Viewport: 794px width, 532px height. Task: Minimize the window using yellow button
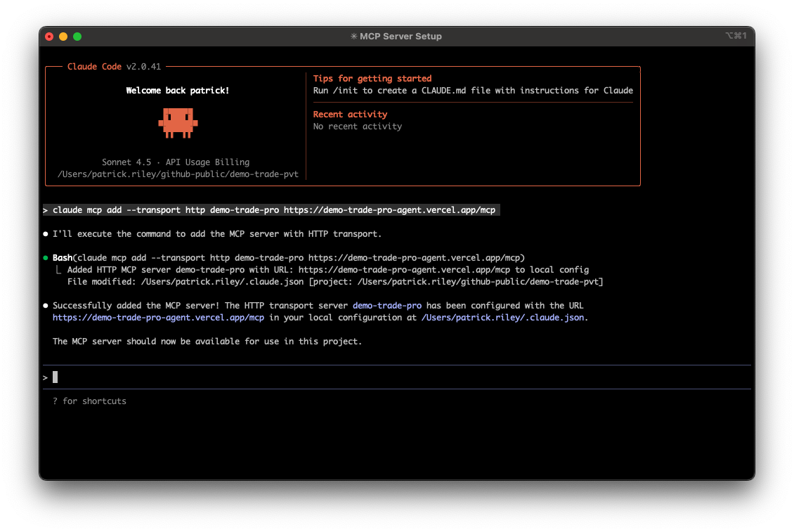coord(63,37)
